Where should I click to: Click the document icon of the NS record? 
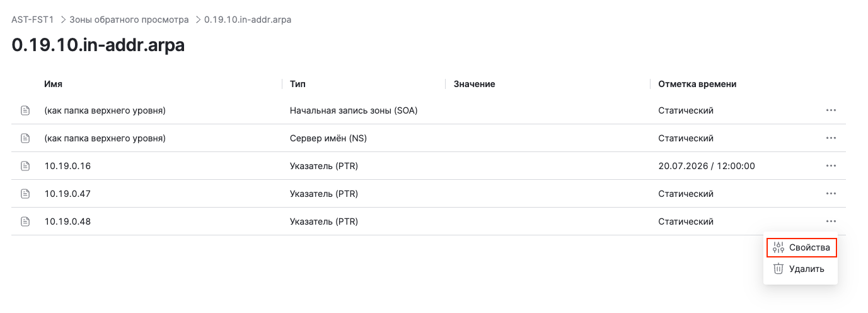[26, 138]
